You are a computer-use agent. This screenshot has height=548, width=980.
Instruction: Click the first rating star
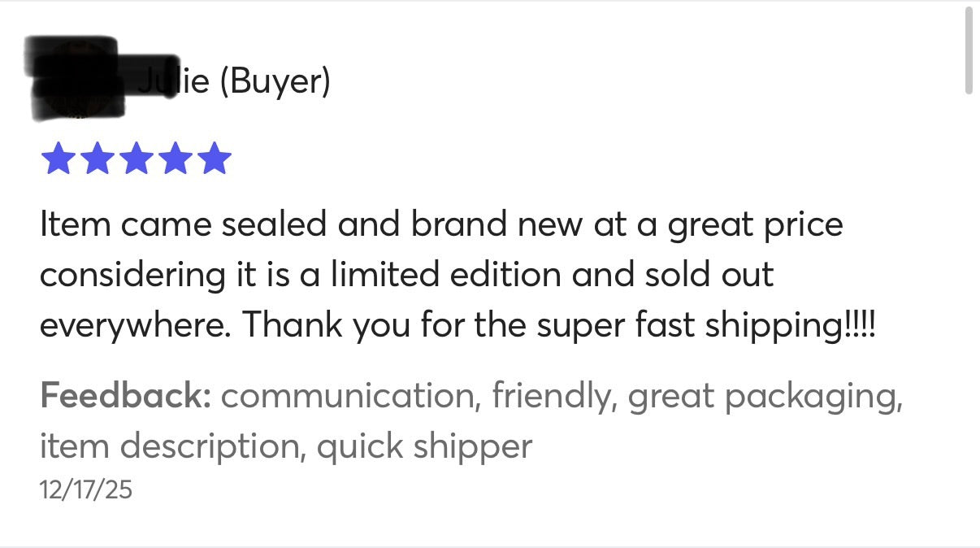pos(57,159)
